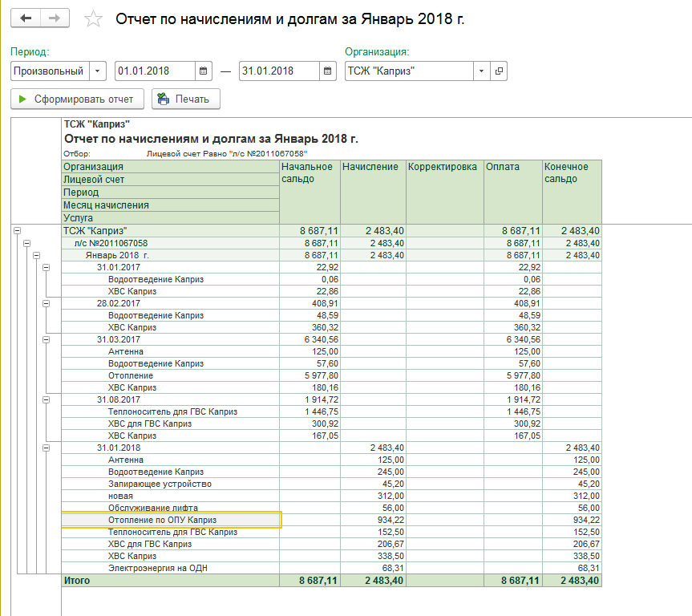
Task: Click the Сформировать отчет button
Action: point(77,99)
